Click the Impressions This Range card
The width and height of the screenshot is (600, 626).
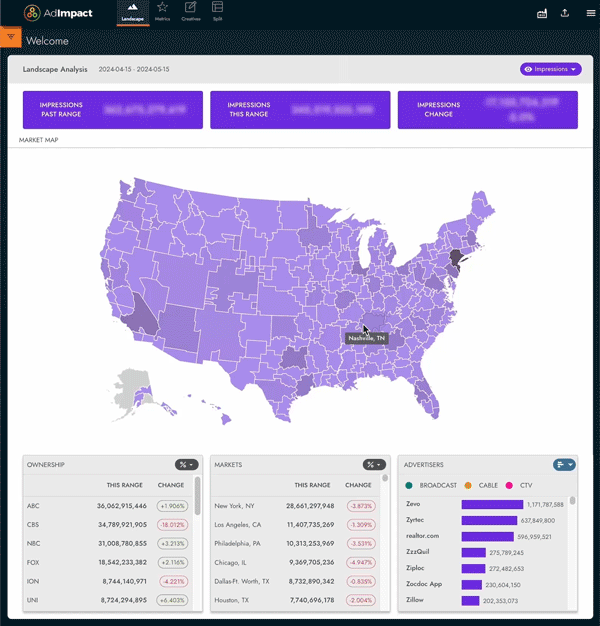click(300, 110)
